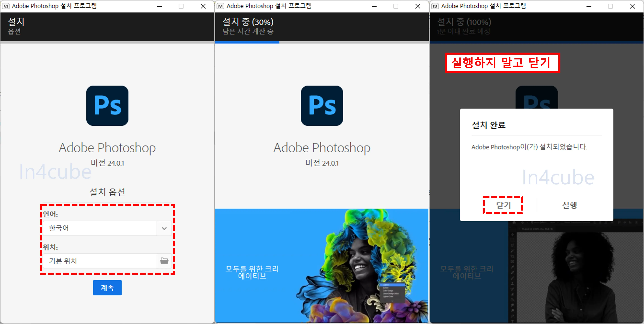Click the 기본 위치 location field

point(100,261)
